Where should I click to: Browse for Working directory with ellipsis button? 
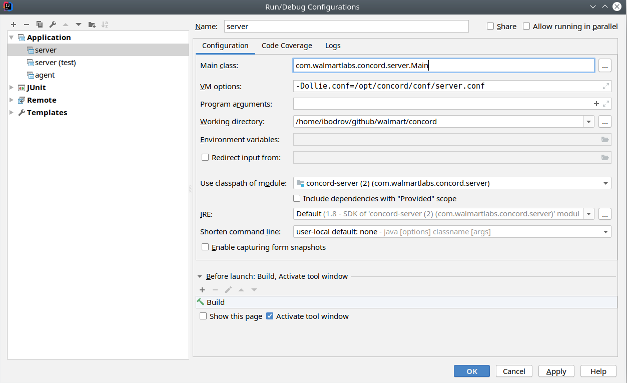[605, 122]
